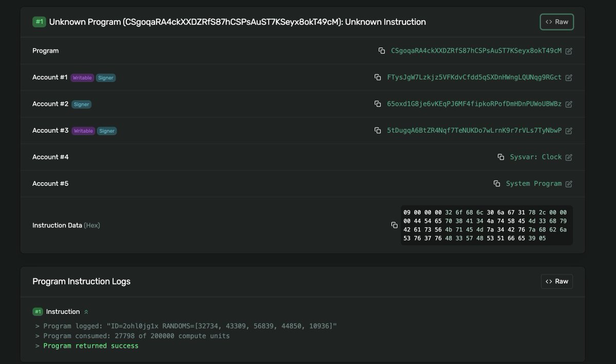Screen dimensions: 616x364
Task: Click the Signer badge on Account #1
Action: point(106,78)
